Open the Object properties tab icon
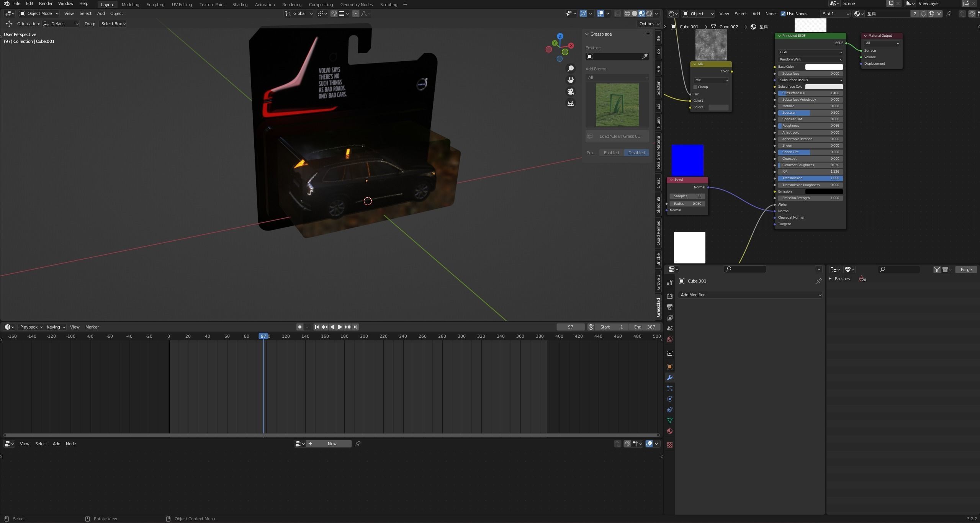Screen dimensions: 980x523 click(x=670, y=367)
